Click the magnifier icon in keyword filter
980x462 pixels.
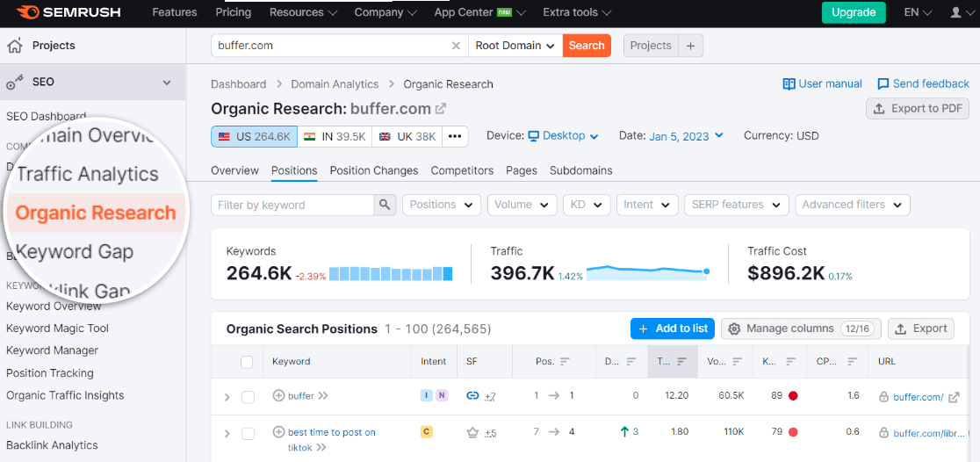[x=385, y=205]
